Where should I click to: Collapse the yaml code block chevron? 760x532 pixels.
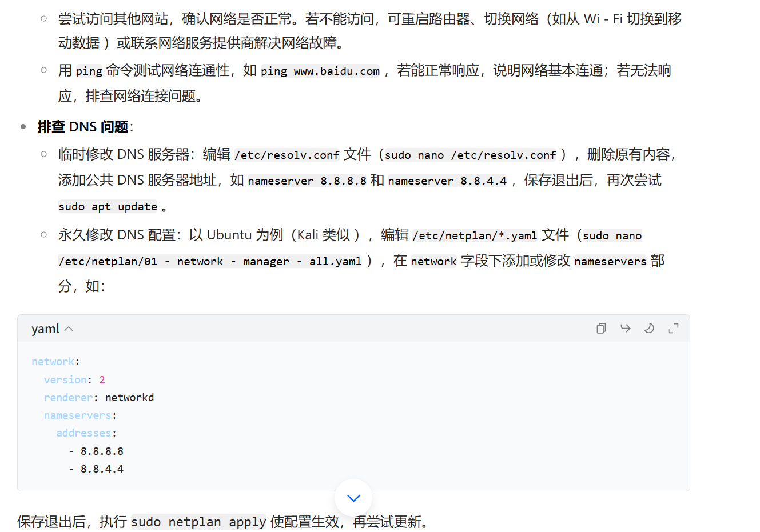[x=69, y=329]
